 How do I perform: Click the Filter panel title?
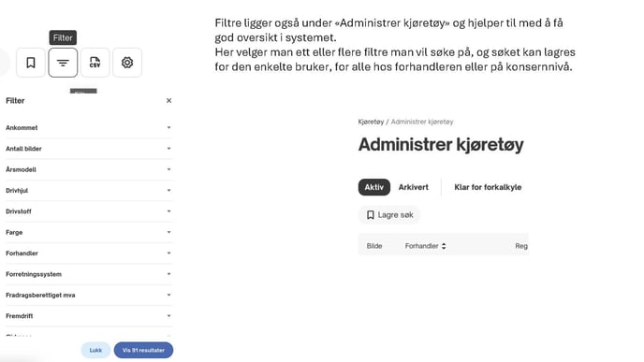coord(15,101)
